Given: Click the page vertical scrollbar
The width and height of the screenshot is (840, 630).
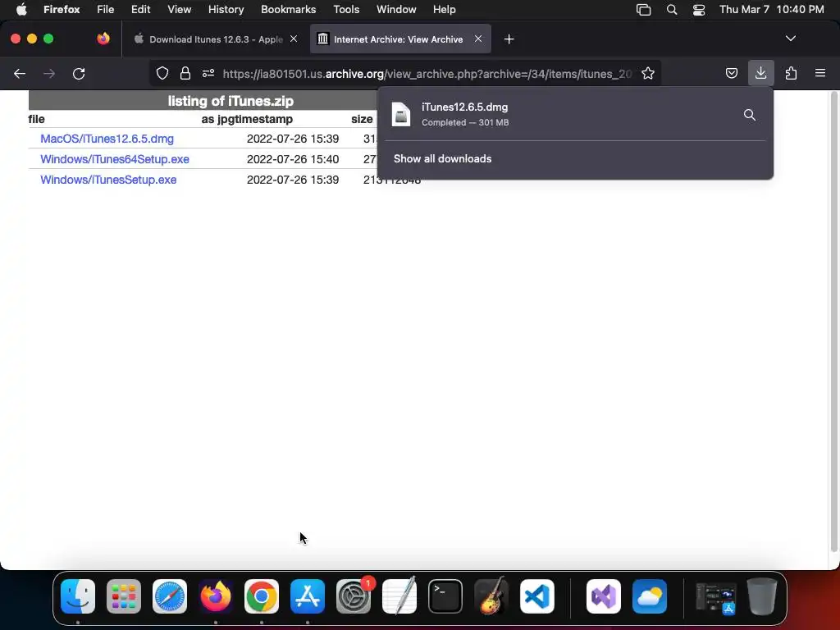Looking at the screenshot, I should pos(833,322).
